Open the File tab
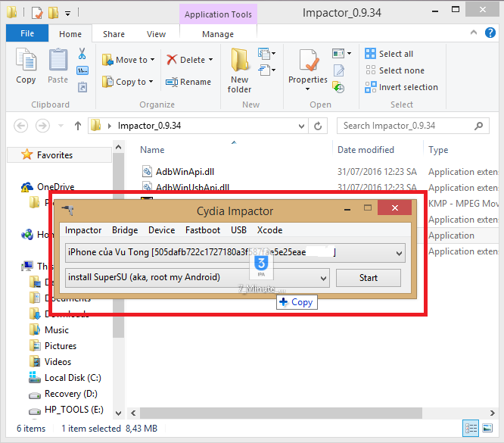Screen dimensions: 504x443 click(27, 33)
